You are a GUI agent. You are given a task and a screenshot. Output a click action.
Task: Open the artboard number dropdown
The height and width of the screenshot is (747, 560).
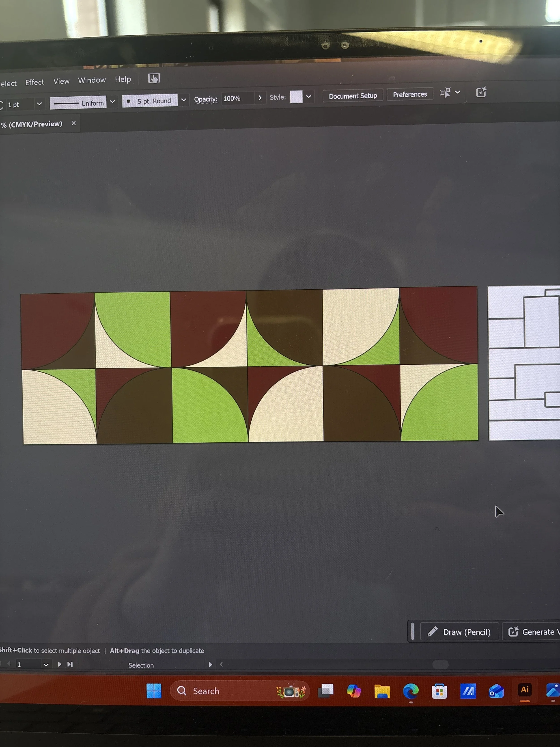tap(46, 665)
